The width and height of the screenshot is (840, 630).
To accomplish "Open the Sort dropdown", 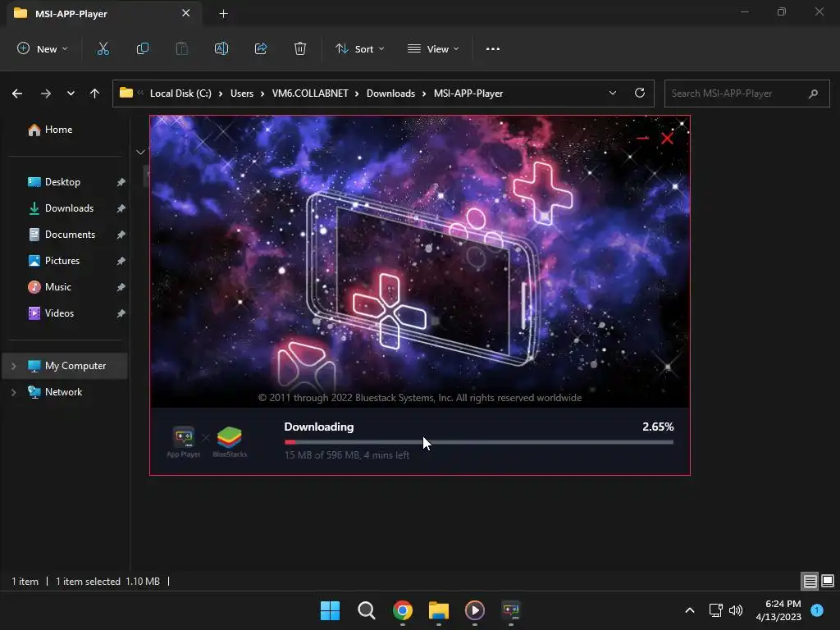I will 359,48.
